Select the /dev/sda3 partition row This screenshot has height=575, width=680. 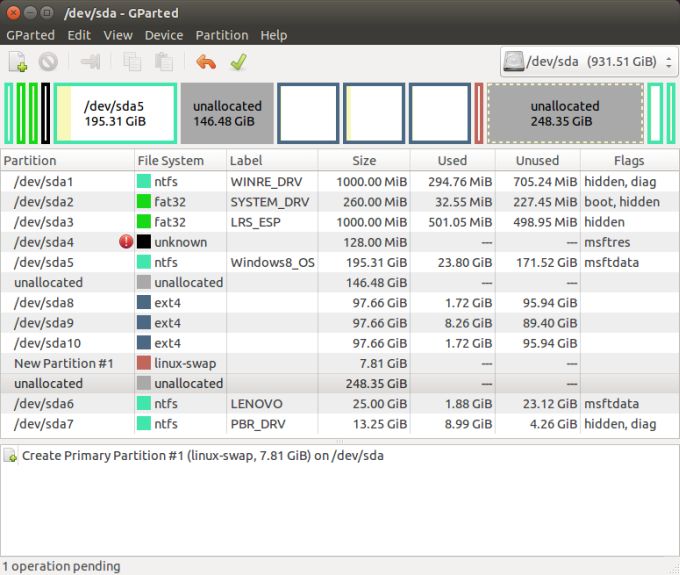point(340,222)
